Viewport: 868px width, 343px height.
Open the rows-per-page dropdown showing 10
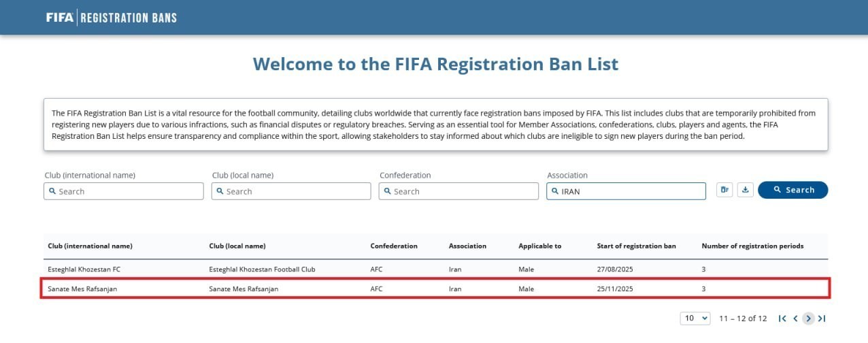click(695, 318)
